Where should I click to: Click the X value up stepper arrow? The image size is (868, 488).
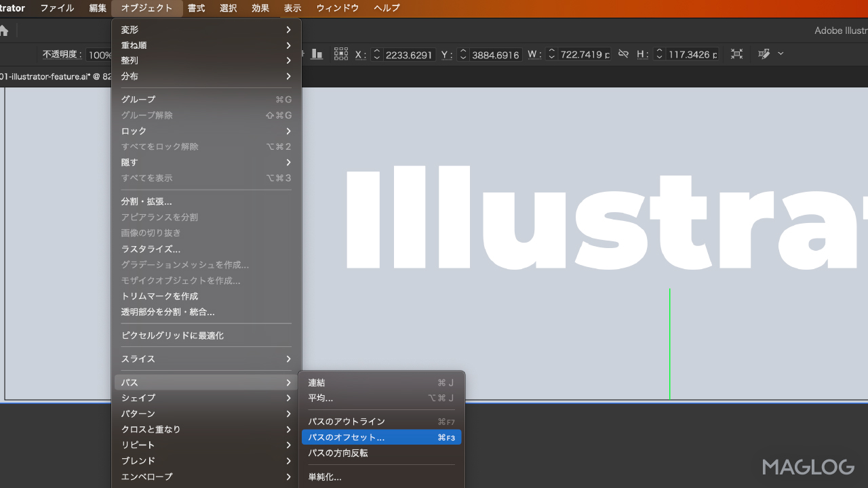377,51
